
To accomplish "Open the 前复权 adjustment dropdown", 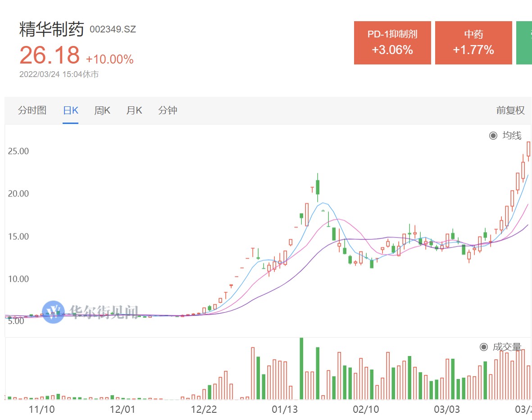I will point(510,110).
